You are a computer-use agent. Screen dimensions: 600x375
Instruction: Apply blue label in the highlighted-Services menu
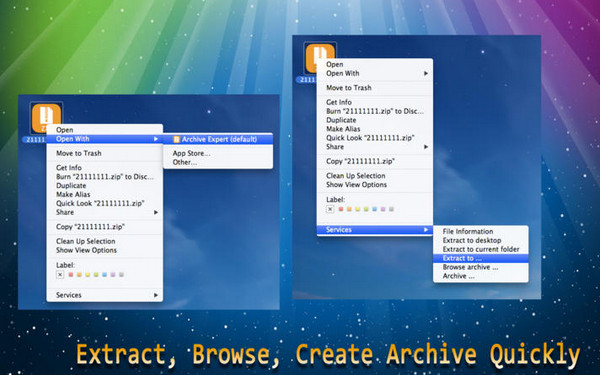374,209
